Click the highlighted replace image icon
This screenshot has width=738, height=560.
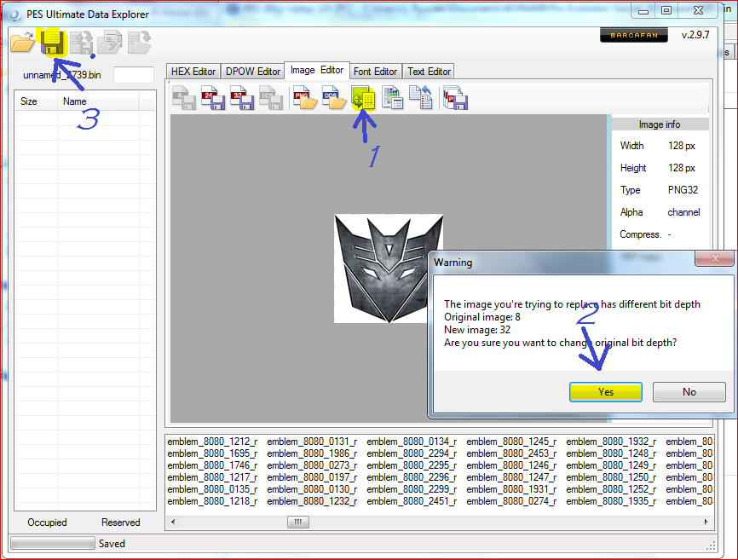tap(363, 98)
